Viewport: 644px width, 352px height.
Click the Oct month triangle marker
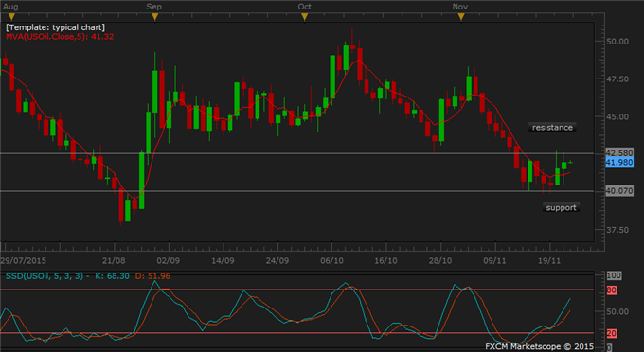point(304,16)
